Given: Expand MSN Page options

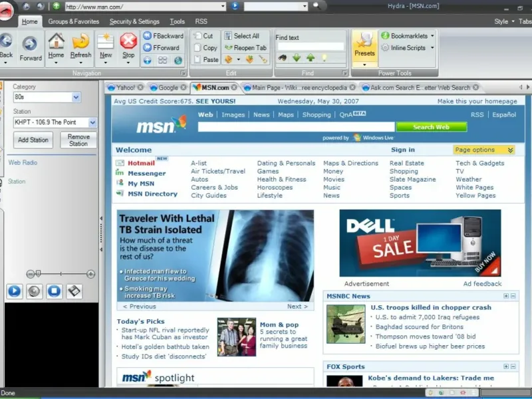Looking at the screenshot, I should click(484, 150).
